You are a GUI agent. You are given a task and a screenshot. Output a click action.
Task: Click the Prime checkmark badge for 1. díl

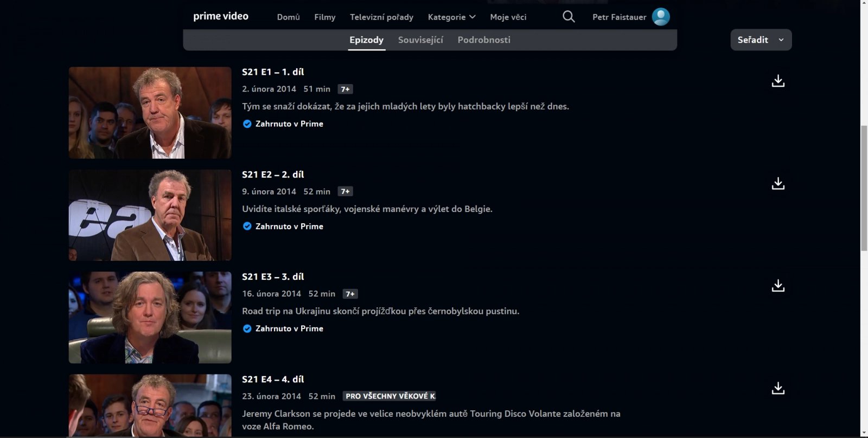point(247,124)
